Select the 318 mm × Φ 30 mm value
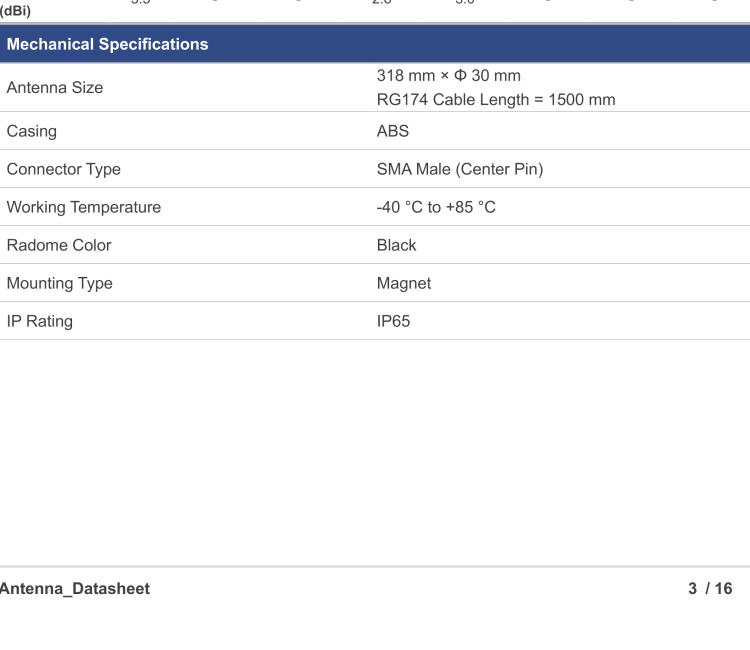 tap(448, 76)
